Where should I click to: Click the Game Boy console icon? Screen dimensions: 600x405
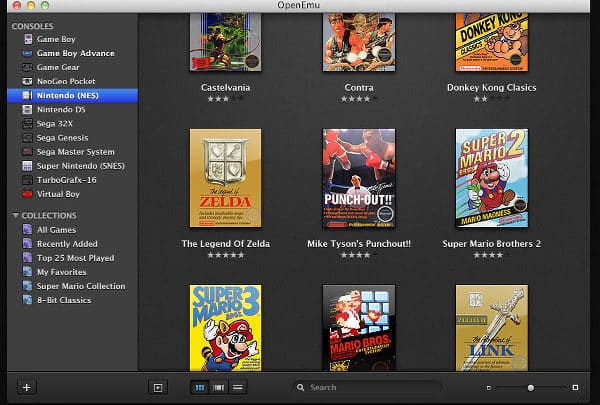click(28, 39)
